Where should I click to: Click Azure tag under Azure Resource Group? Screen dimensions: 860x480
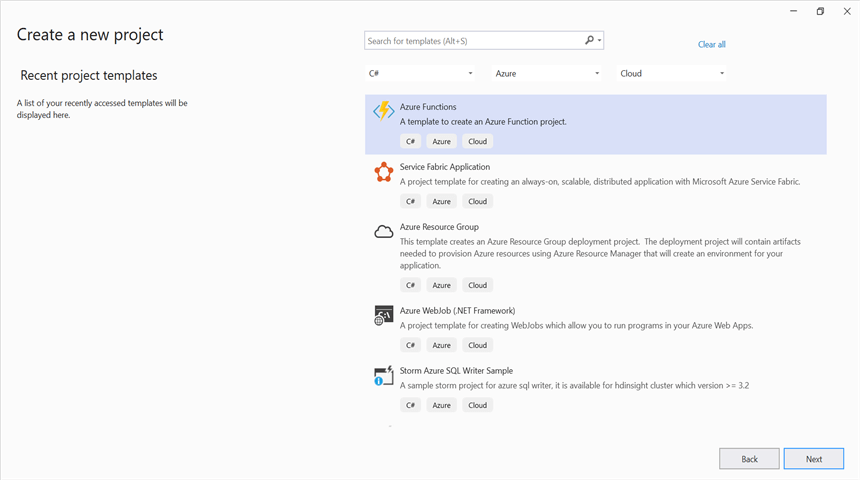coord(442,285)
